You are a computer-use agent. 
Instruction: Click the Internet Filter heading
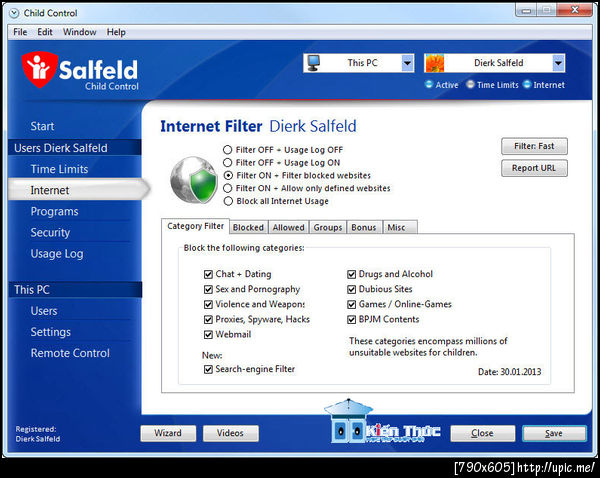click(211, 126)
